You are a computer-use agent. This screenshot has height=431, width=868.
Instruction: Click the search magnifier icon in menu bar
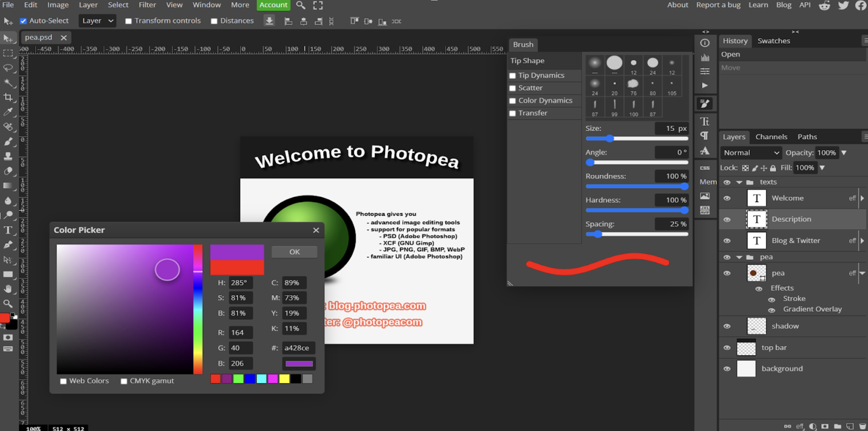coord(300,5)
